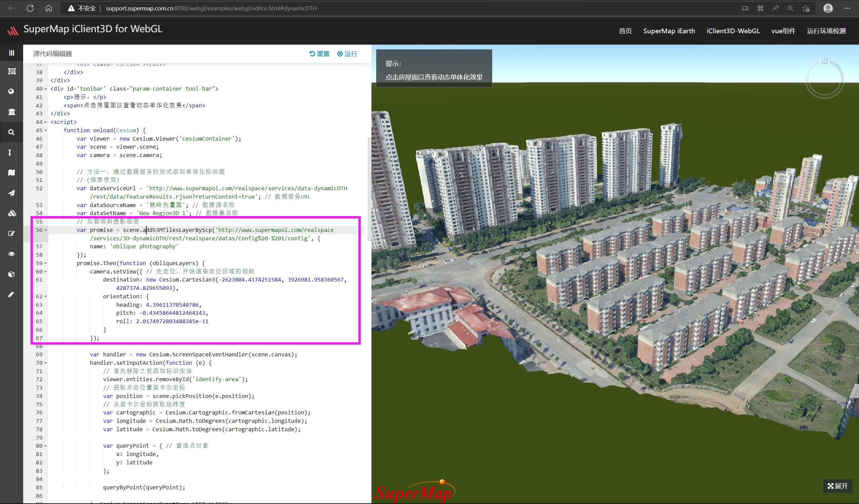Select the search tool in the left sidebar
This screenshot has height=504, width=859.
[12, 132]
